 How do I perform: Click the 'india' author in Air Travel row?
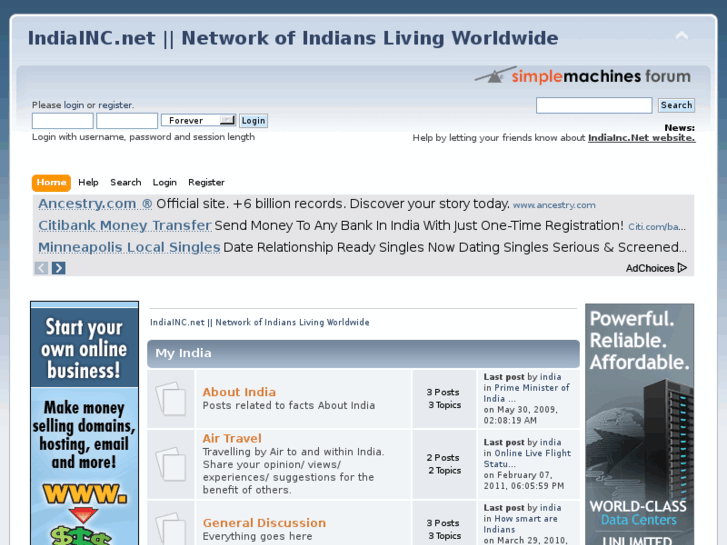click(550, 442)
